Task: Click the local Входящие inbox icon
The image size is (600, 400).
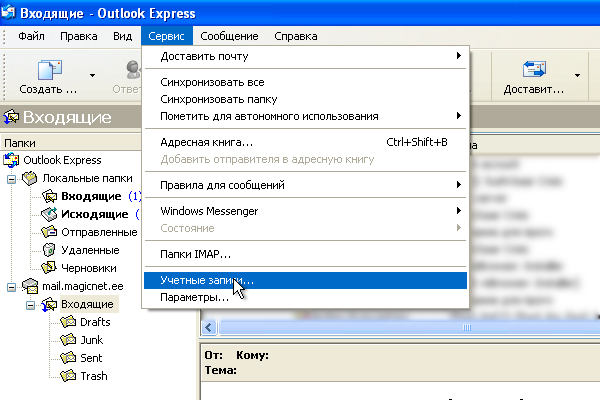Action: pos(49,196)
